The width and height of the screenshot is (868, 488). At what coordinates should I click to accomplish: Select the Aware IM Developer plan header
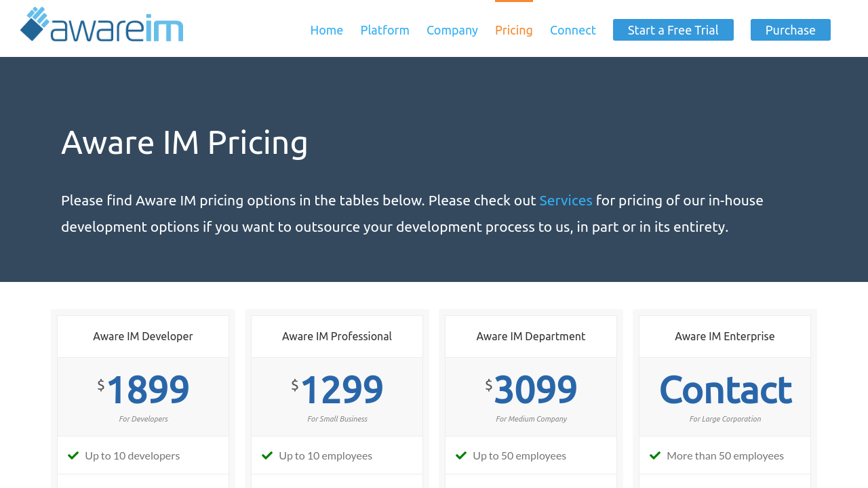pyautogui.click(x=143, y=336)
